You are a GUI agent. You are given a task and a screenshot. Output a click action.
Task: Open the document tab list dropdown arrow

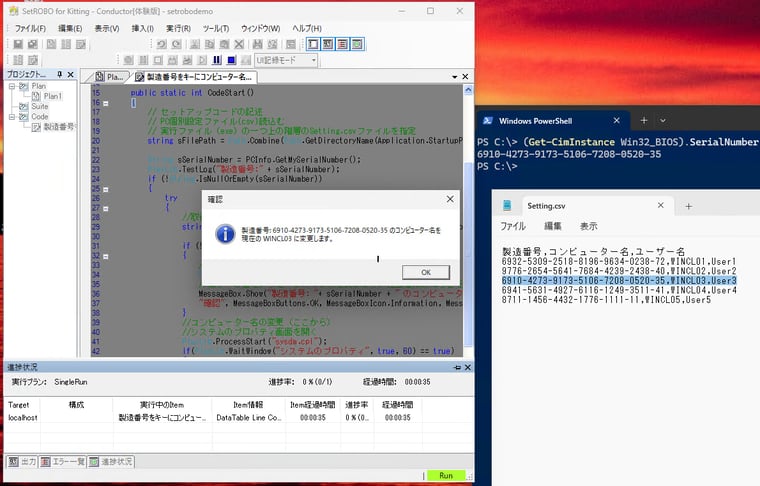pyautogui.click(x=455, y=77)
